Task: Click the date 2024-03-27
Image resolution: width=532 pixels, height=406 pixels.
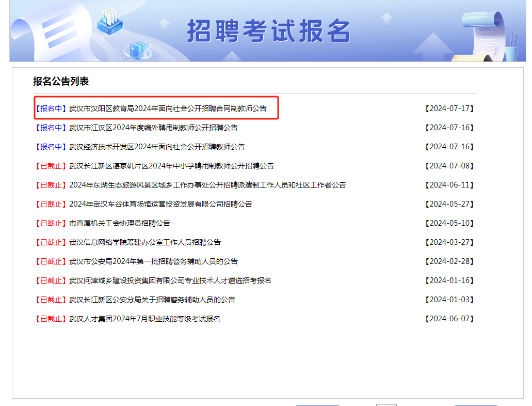Action: tap(449, 242)
